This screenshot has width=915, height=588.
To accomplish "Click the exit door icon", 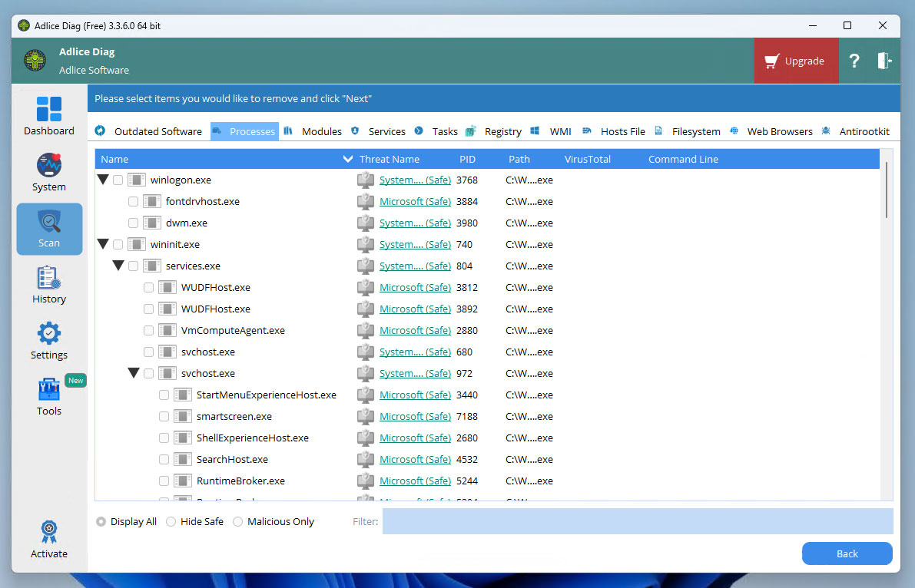I will 884,61.
